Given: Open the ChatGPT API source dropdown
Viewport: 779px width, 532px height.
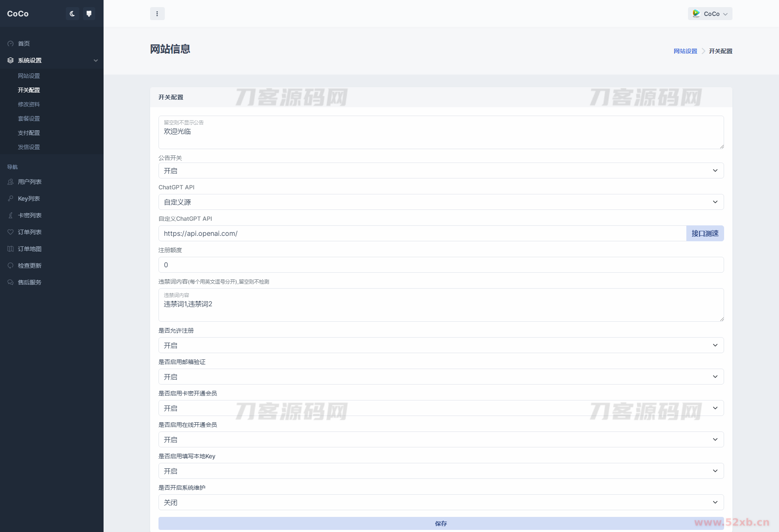Looking at the screenshot, I should (x=441, y=202).
